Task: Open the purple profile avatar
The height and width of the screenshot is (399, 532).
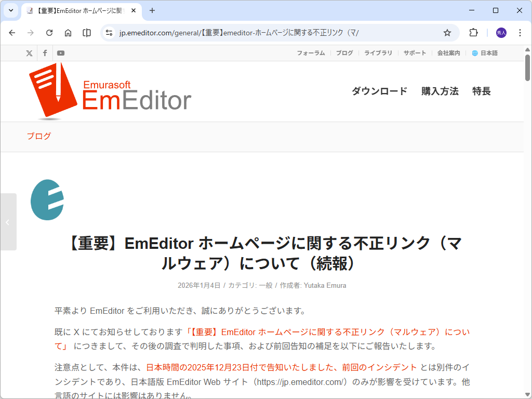Action: pyautogui.click(x=501, y=33)
